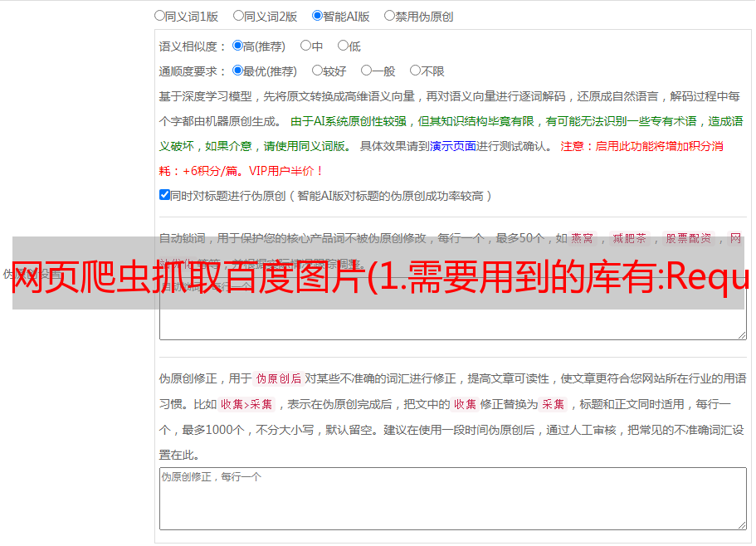756x546 pixels.
Task: Click inside the 自动锁词 textarea
Action: (453, 309)
